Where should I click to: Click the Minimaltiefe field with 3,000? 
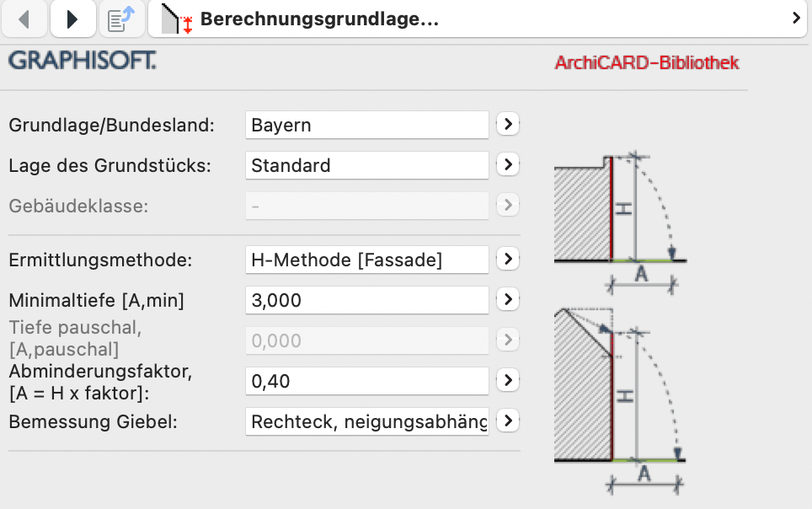pyautogui.click(x=366, y=300)
